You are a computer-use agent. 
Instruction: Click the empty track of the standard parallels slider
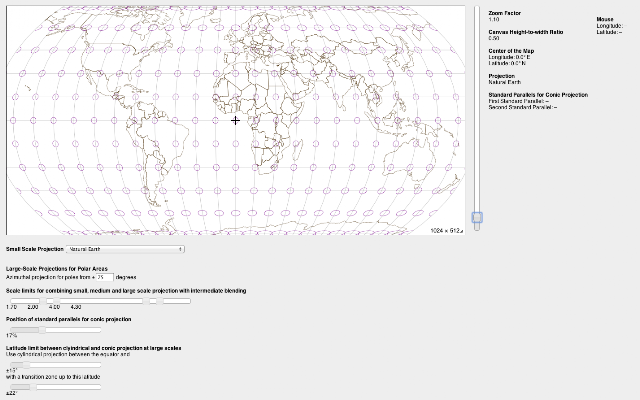(x=73, y=330)
